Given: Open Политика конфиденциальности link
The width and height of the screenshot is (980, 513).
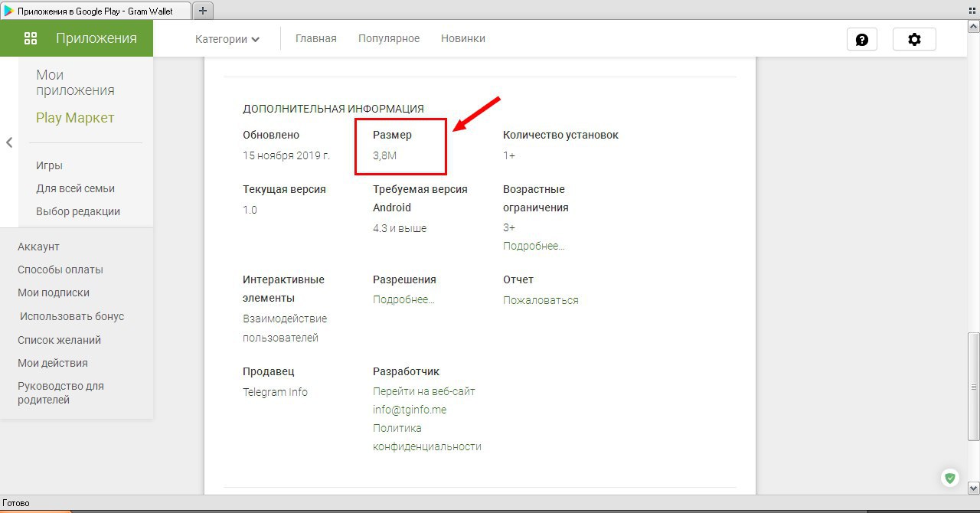Looking at the screenshot, I should (x=427, y=437).
